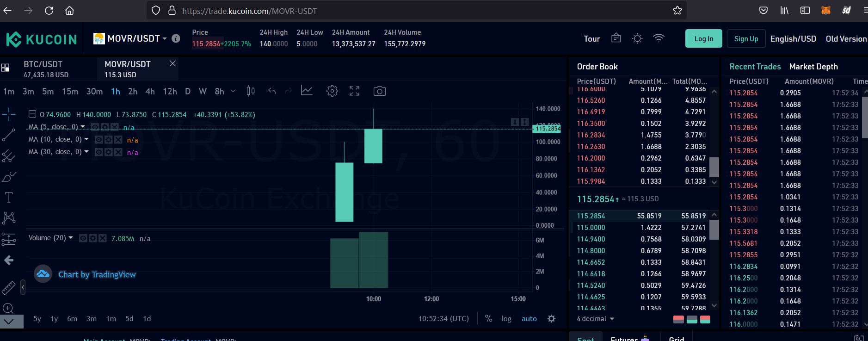
Task: Start the Tour link
Action: click(x=591, y=39)
